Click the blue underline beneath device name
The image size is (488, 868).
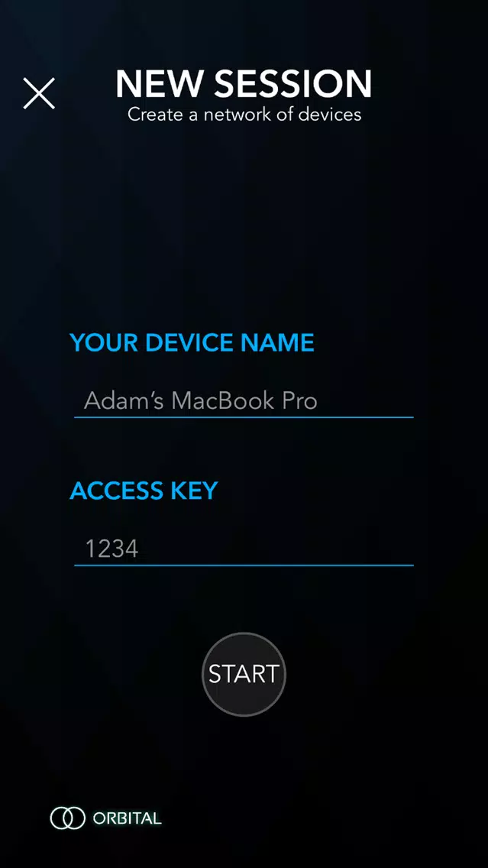coord(244,417)
